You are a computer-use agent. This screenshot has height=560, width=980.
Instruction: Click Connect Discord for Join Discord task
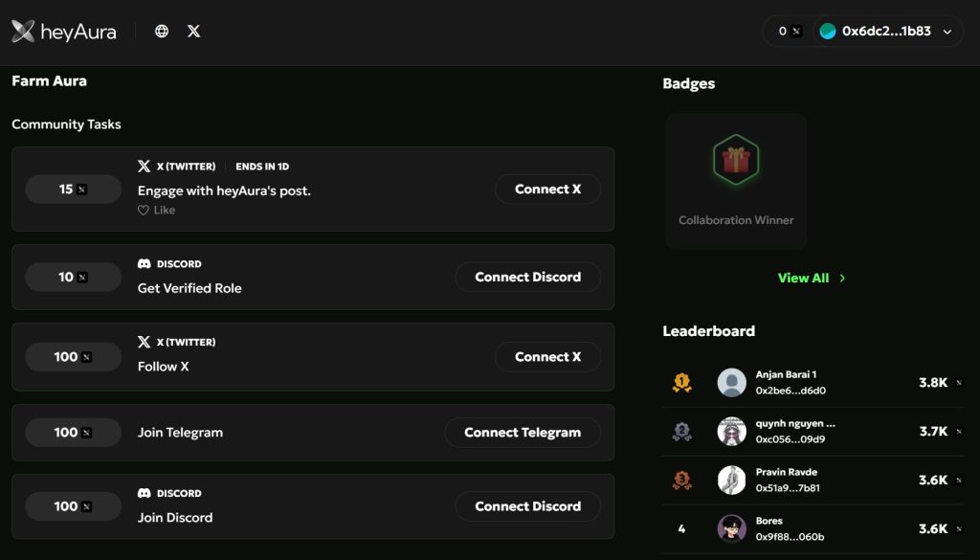pos(527,506)
